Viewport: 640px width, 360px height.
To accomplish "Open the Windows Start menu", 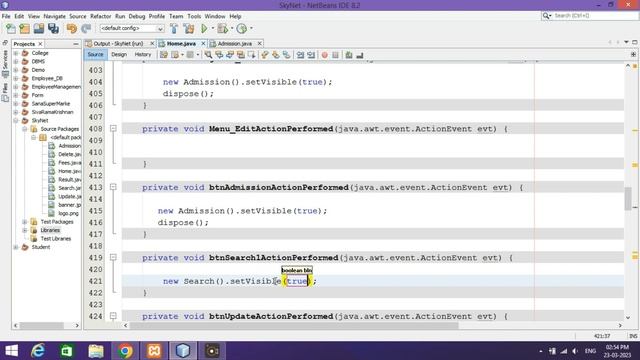I will 12,351.
